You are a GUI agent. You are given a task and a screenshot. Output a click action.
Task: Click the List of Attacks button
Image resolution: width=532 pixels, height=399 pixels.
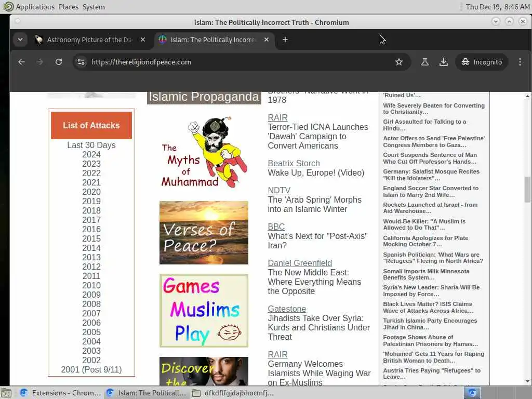(91, 125)
